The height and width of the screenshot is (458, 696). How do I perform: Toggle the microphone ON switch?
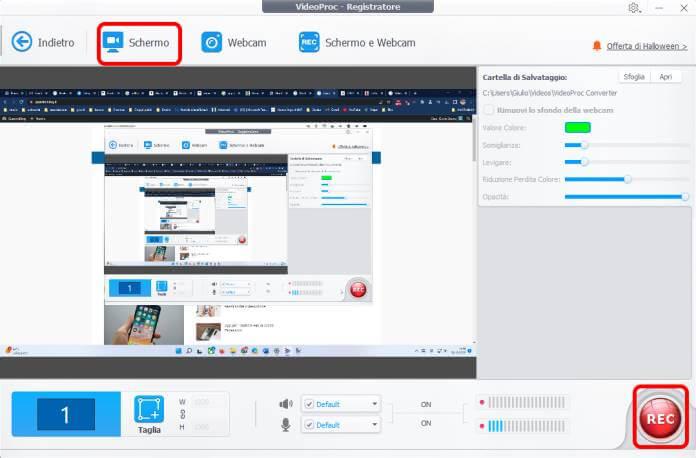point(426,423)
